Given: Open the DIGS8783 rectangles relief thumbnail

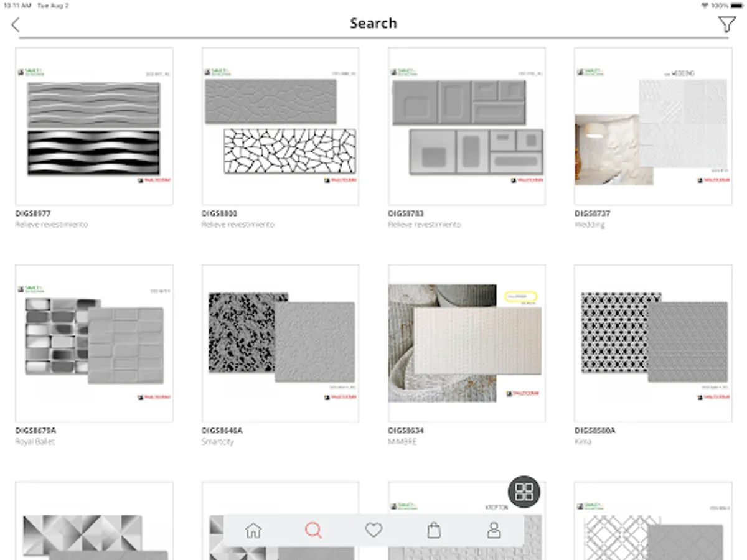Looking at the screenshot, I should (x=467, y=126).
